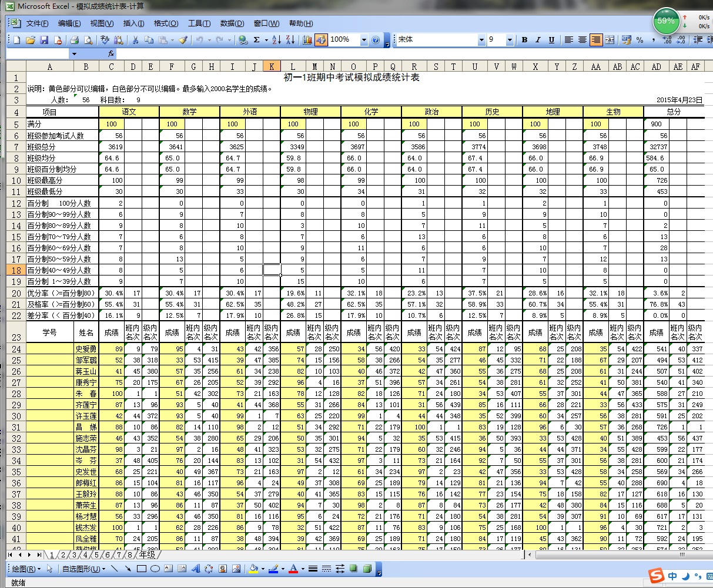Click the Font Color red A swatch
The image size is (713, 588).
click(x=293, y=569)
